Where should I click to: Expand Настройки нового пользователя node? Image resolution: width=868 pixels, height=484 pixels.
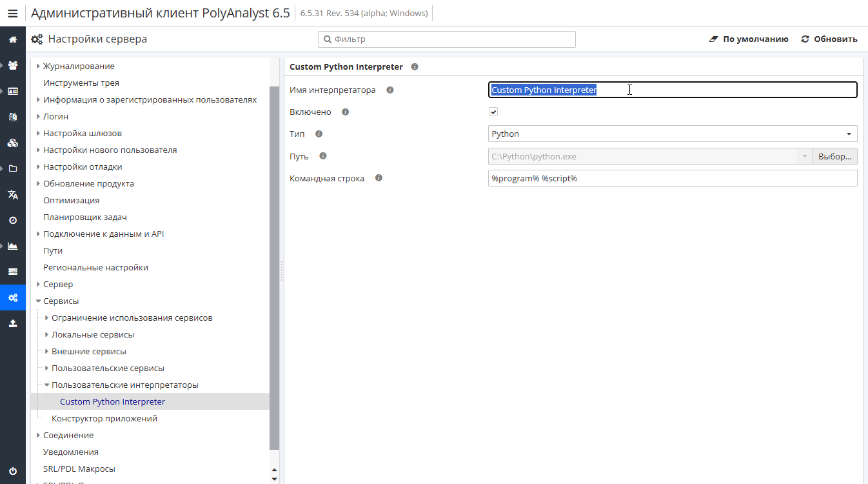38,150
